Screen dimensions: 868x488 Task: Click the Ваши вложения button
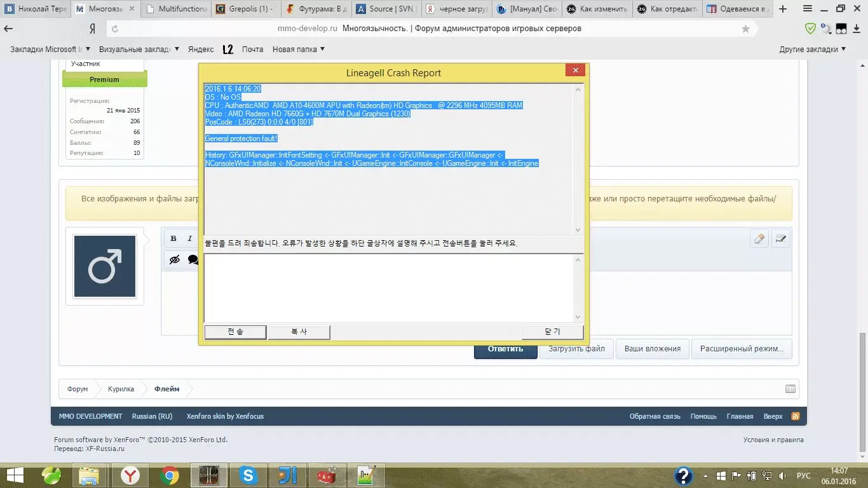click(x=652, y=349)
